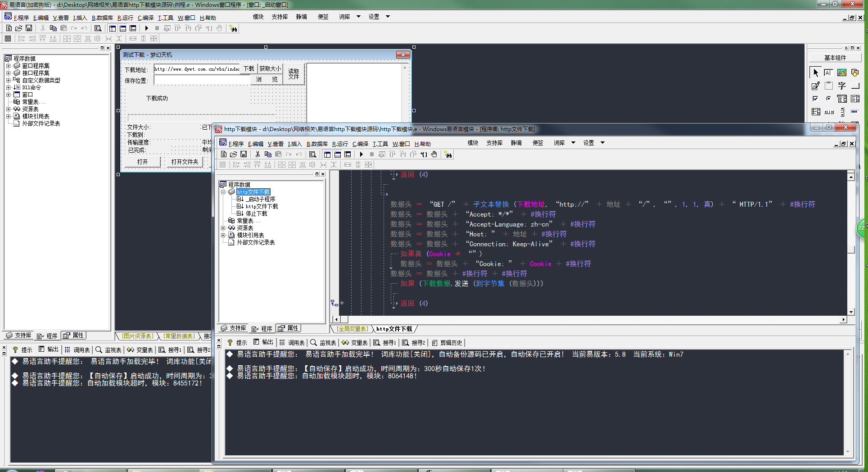
Task: Select the horizontal scrollbar component icon
Action: tap(828, 112)
